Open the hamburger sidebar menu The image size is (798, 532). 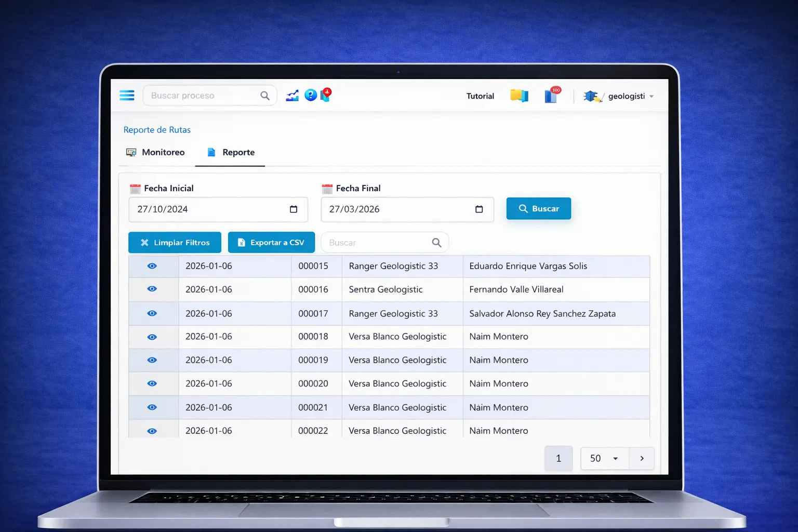tap(127, 96)
